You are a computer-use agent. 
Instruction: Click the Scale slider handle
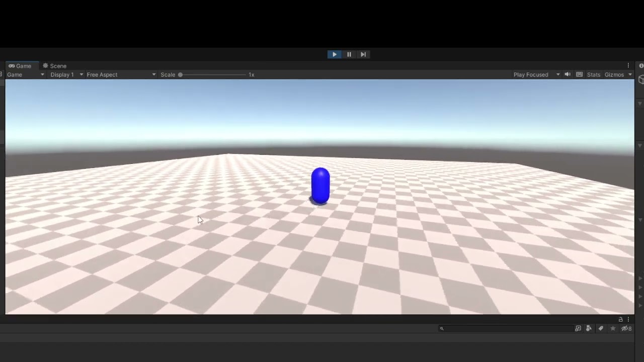click(180, 75)
